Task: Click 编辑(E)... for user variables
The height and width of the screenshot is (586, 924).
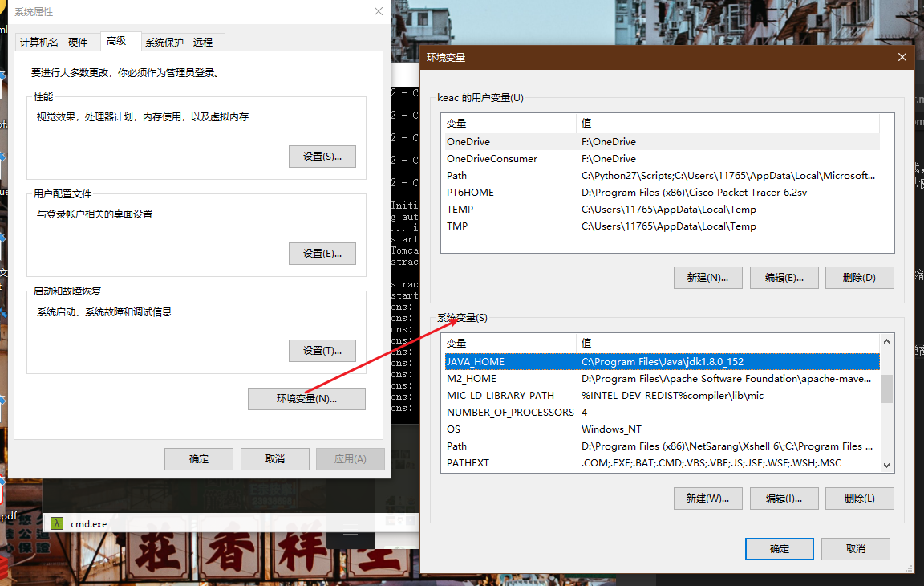Action: pos(784,277)
